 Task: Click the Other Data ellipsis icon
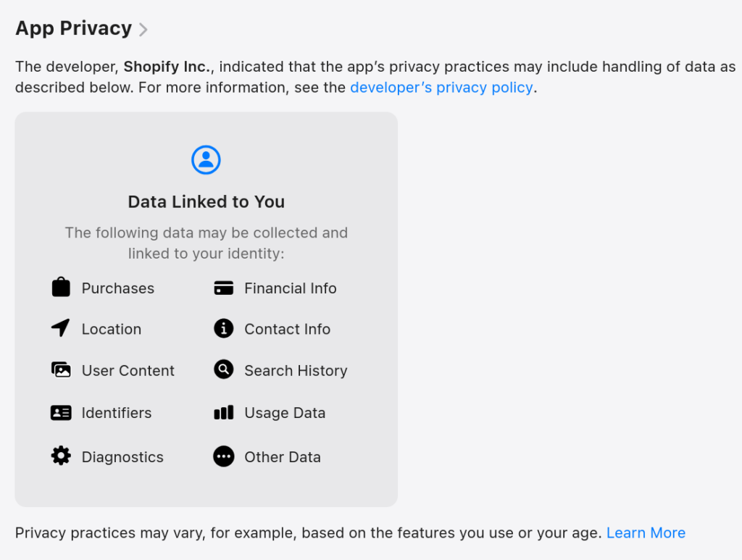(224, 456)
